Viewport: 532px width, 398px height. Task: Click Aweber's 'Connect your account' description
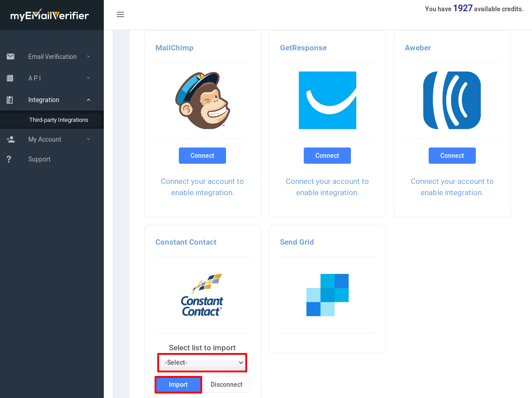(452, 187)
